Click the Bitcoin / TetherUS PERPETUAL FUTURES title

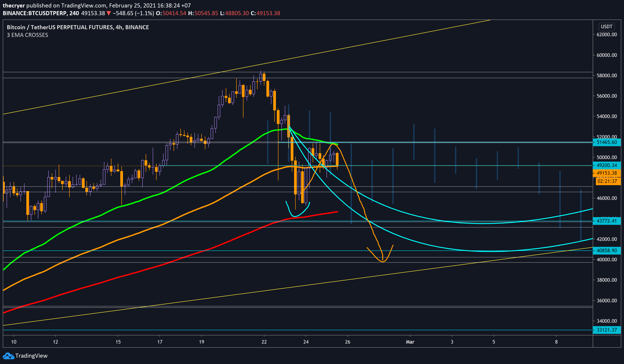coord(78,27)
